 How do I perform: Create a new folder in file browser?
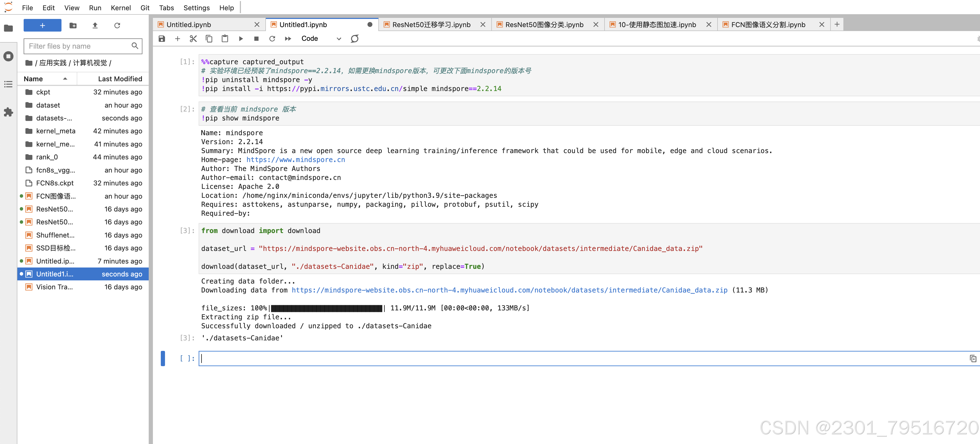click(73, 26)
